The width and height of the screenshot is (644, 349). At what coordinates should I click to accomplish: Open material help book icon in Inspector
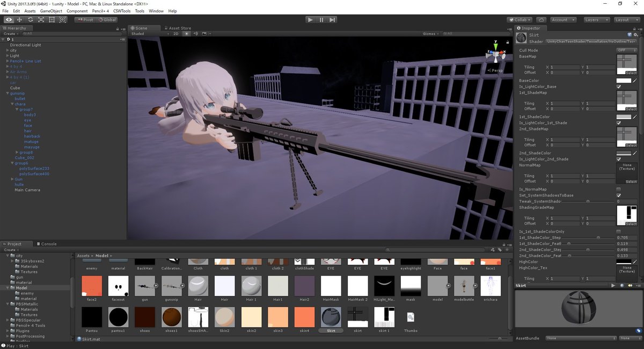pyautogui.click(x=630, y=34)
